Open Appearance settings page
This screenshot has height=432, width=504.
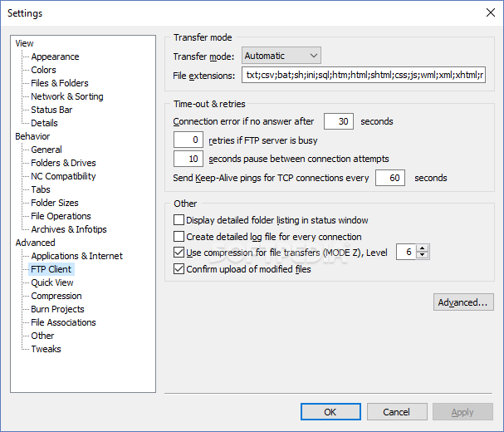click(x=55, y=56)
